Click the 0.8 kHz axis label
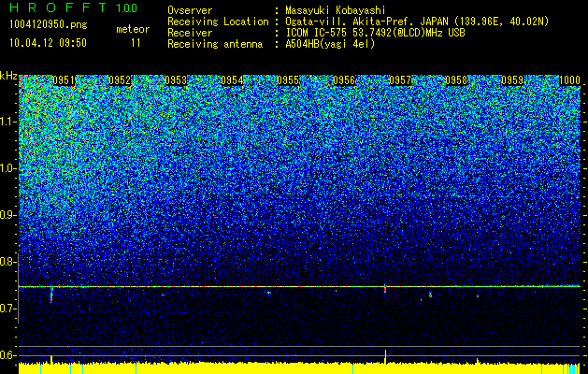 (8, 262)
